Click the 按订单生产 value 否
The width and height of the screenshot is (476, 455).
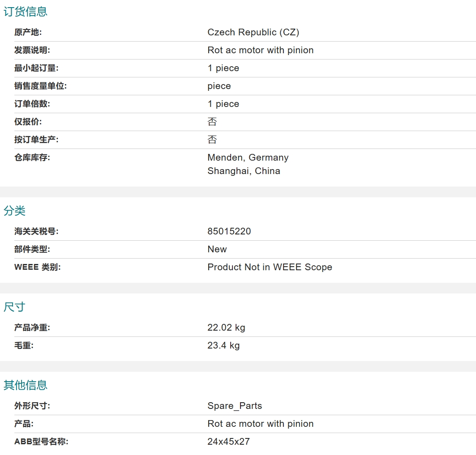click(x=212, y=140)
